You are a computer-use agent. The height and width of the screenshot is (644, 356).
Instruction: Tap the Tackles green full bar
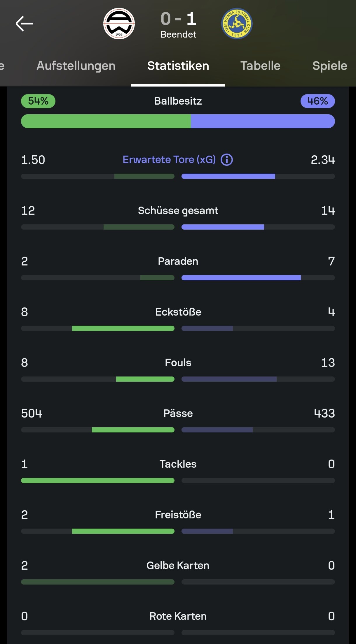pyautogui.click(x=98, y=481)
